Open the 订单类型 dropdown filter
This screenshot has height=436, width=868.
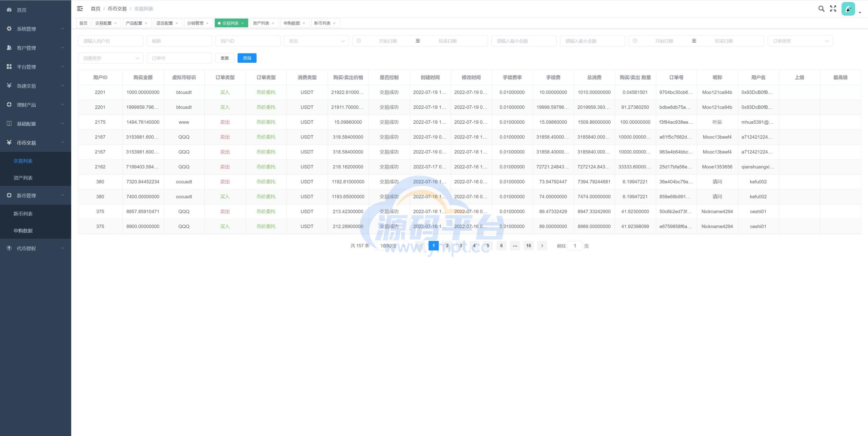click(x=800, y=41)
